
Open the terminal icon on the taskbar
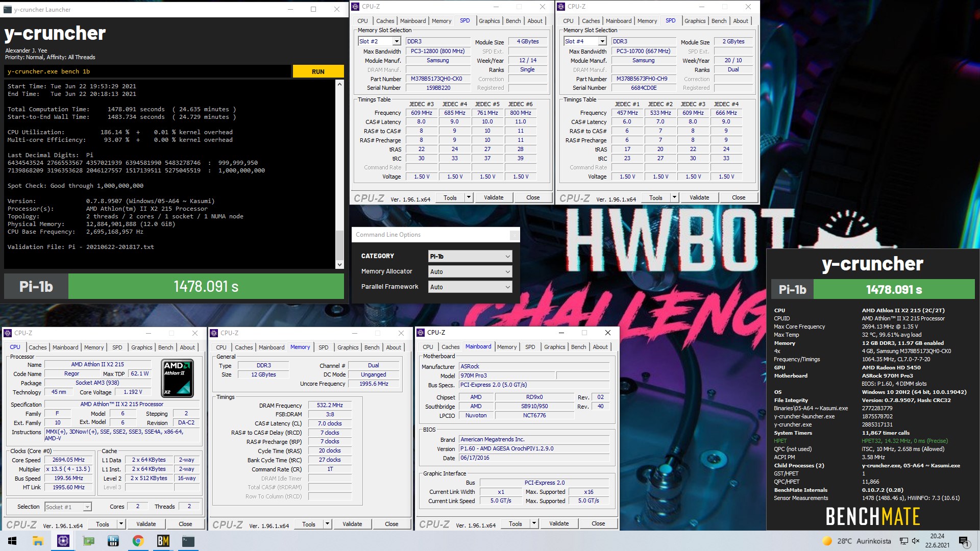(x=188, y=541)
